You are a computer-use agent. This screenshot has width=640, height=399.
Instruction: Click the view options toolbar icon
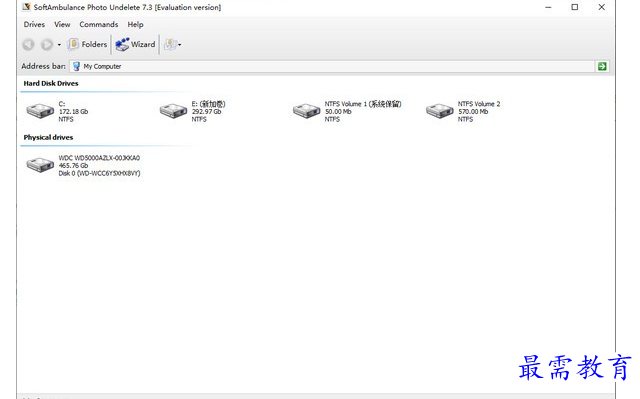tap(170, 44)
